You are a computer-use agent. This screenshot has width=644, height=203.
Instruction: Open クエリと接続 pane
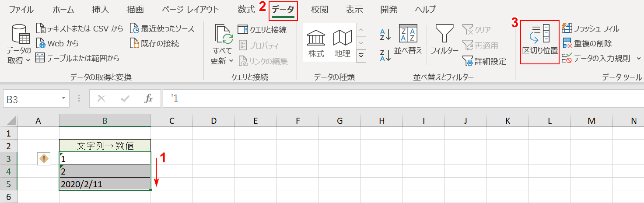pyautogui.click(x=262, y=30)
